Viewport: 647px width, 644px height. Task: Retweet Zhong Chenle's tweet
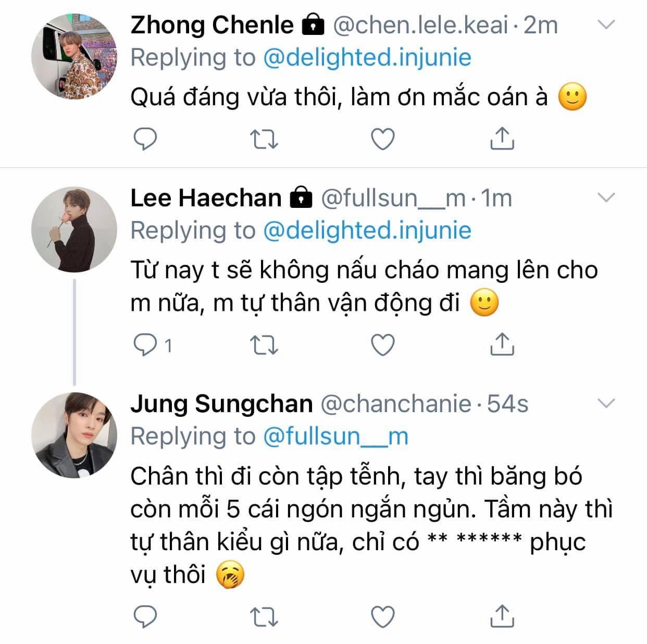tap(264, 139)
